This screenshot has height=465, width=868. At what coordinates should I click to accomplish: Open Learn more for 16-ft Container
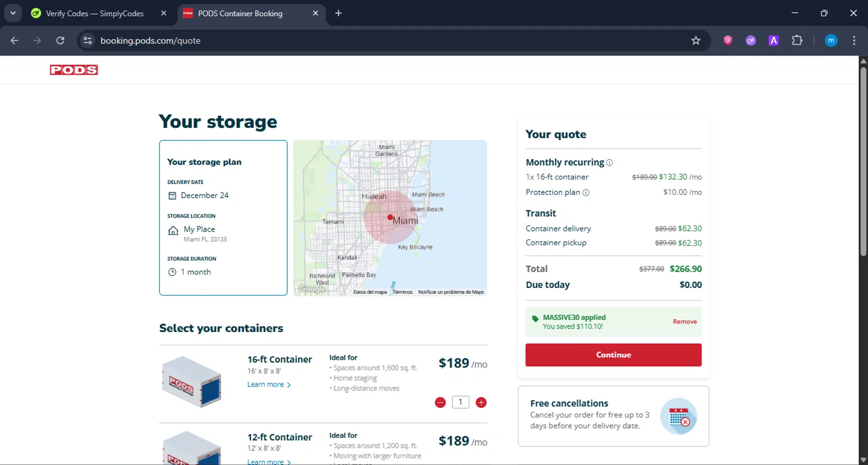pos(269,385)
